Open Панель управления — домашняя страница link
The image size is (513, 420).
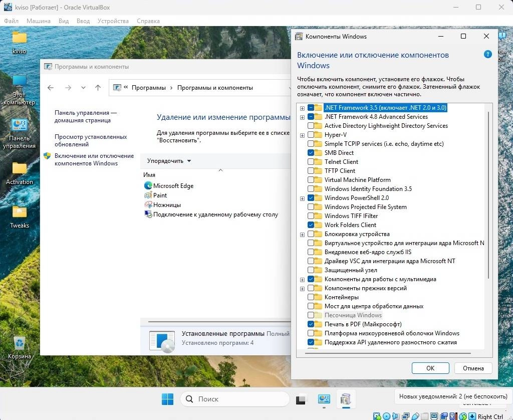(x=86, y=116)
